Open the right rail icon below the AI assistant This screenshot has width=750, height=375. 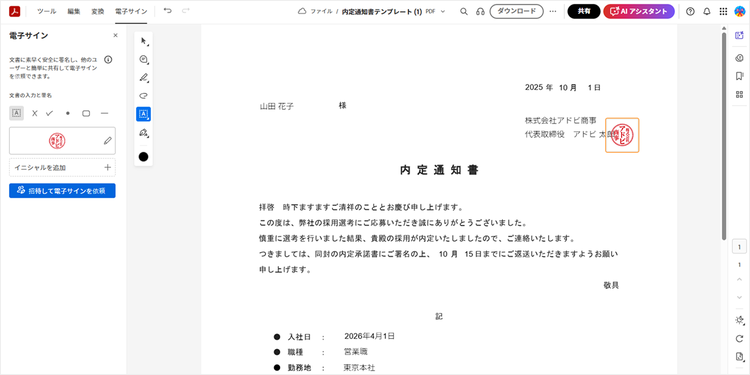pyautogui.click(x=739, y=58)
